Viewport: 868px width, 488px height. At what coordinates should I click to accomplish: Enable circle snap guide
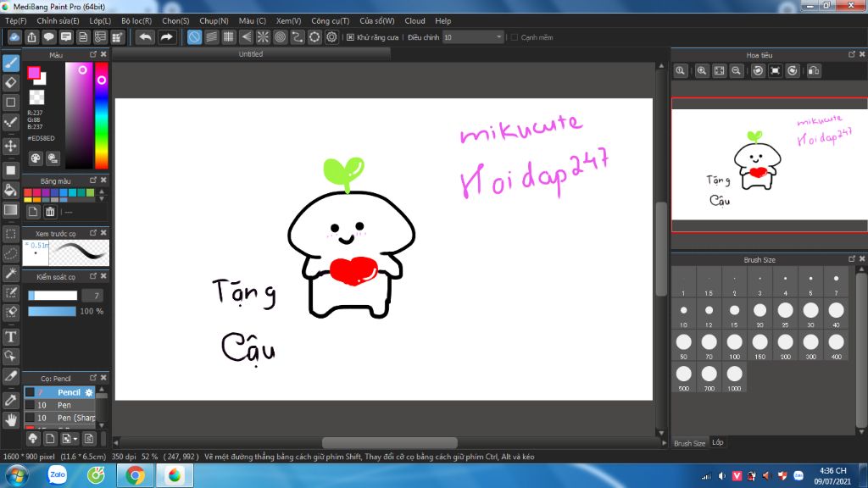tap(280, 37)
